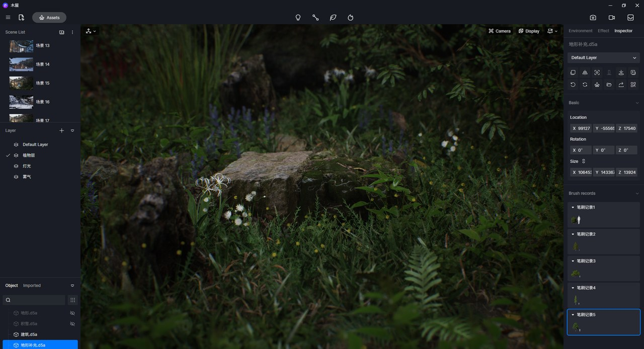Select the light bulb lighting tool
The height and width of the screenshot is (349, 644).
[x=298, y=18]
